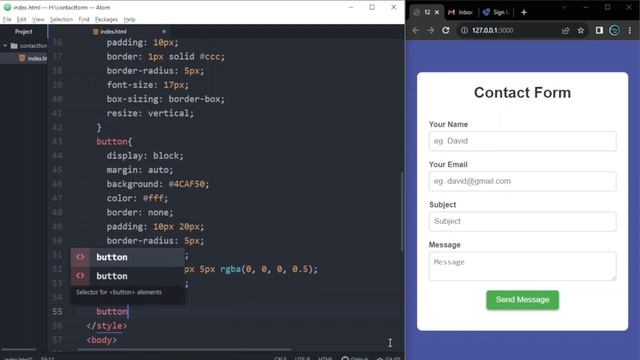640x360 pixels.
Task: Click the Message textarea
Action: point(522,266)
